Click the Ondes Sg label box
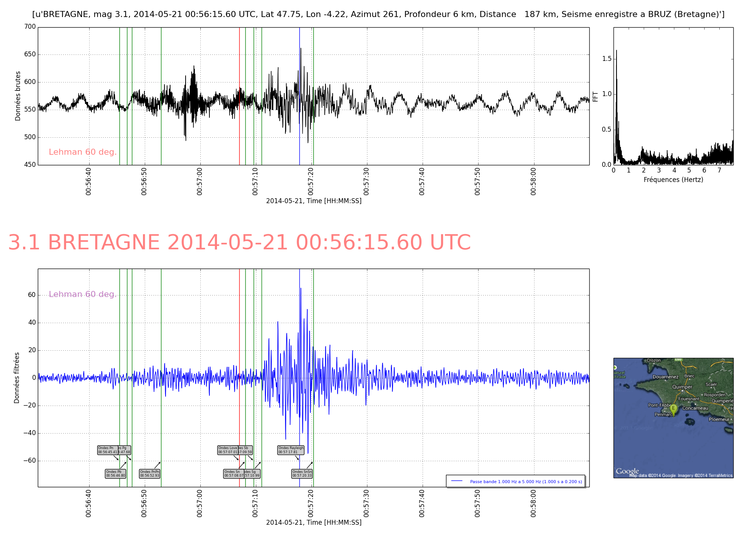Viewport: 756px width, 541px height. pyautogui.click(x=253, y=474)
